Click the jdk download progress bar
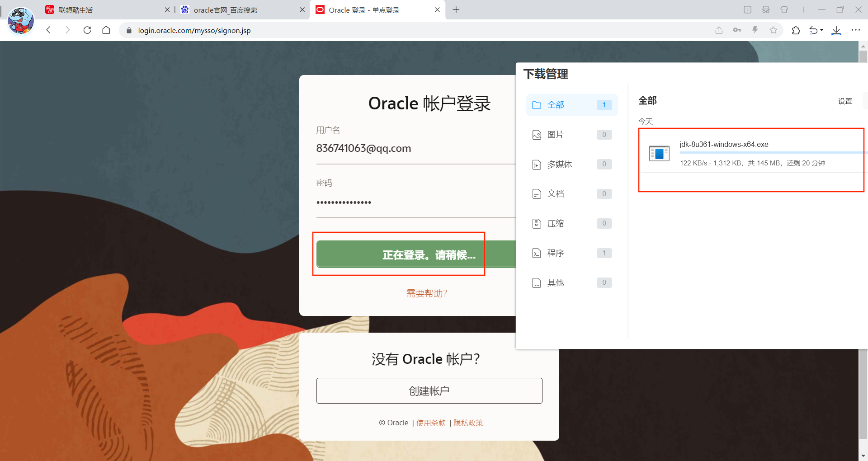The width and height of the screenshot is (868, 461). coord(769,153)
